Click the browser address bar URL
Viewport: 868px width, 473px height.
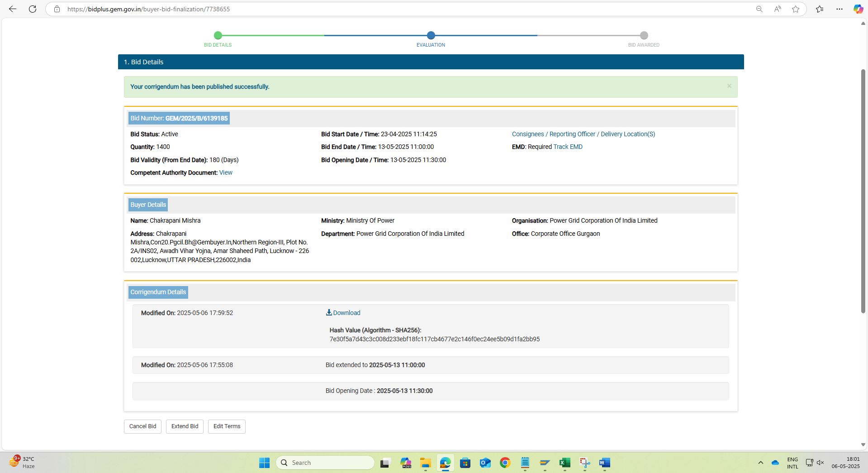(148, 9)
